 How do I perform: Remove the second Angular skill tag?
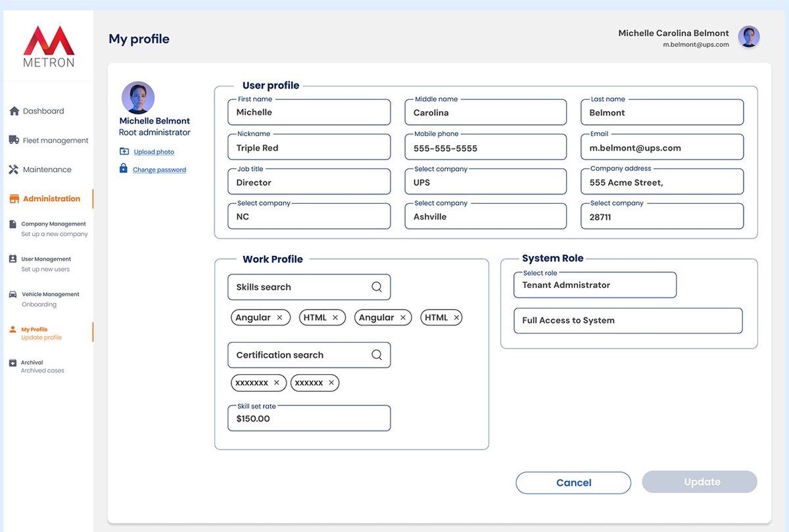(x=403, y=318)
